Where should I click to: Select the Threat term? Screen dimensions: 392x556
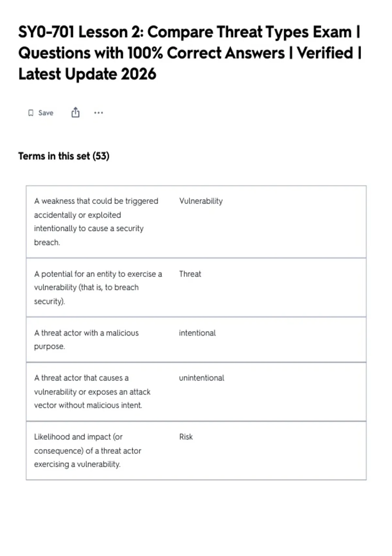[x=190, y=274]
